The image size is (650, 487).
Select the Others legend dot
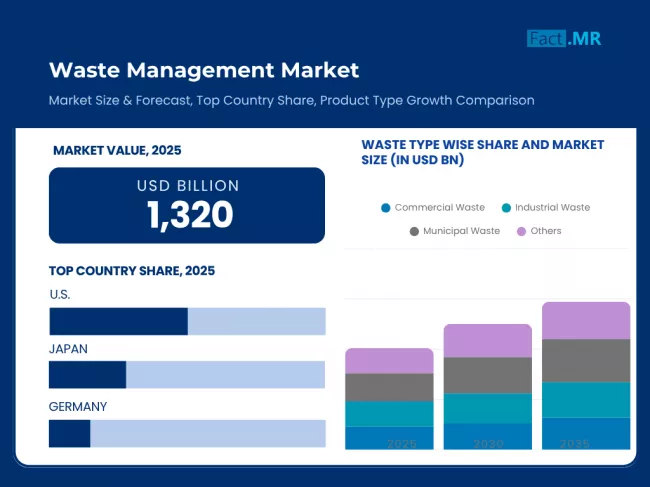[521, 231]
